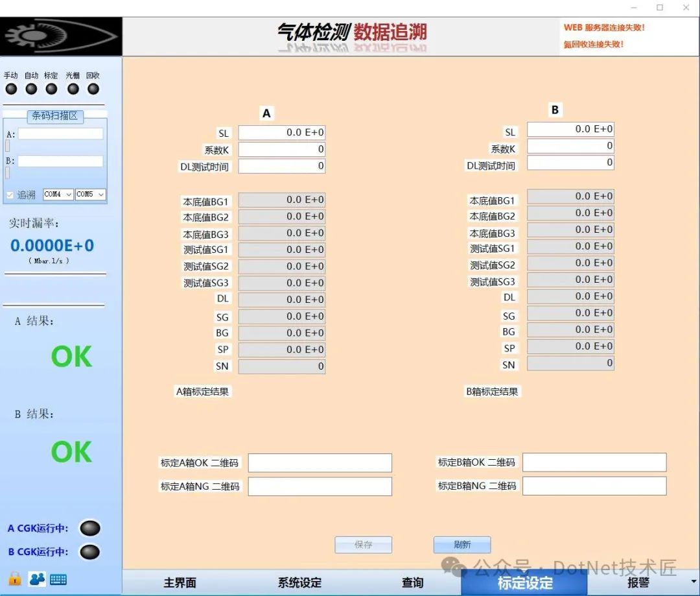
Task: Toggle the 追溯 checkbox
Action: (x=10, y=195)
